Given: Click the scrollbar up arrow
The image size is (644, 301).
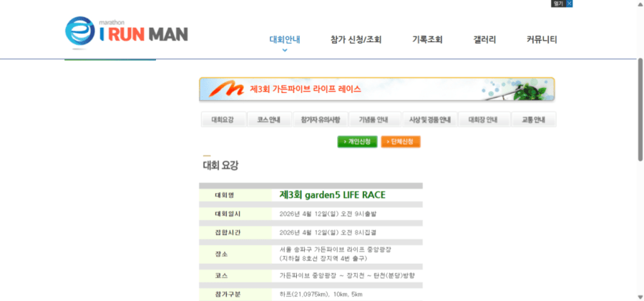Looking at the screenshot, I should [x=640, y=4].
